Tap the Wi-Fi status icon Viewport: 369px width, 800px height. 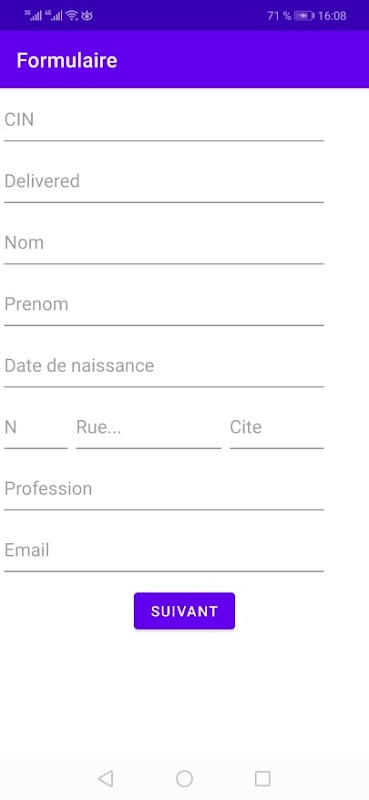pyautogui.click(x=71, y=16)
